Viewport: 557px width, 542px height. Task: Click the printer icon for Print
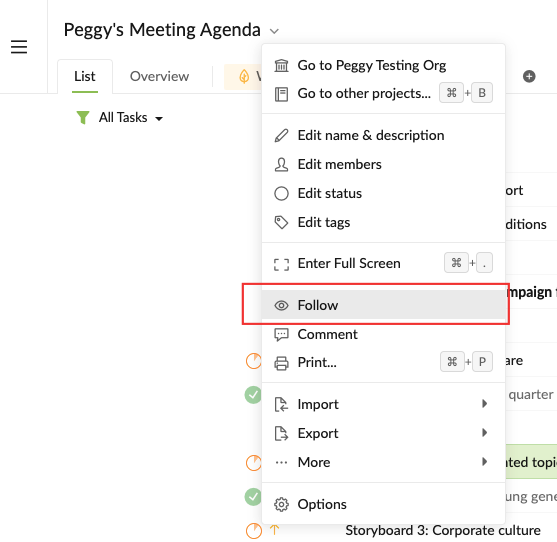point(281,363)
